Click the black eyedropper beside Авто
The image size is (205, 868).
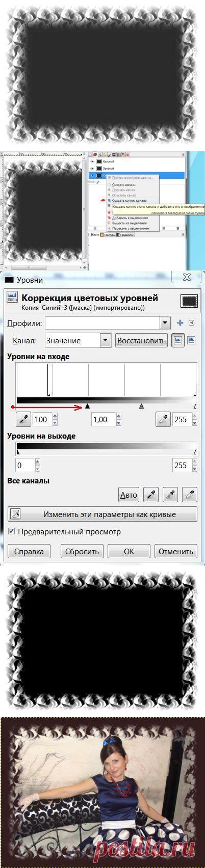tap(151, 494)
